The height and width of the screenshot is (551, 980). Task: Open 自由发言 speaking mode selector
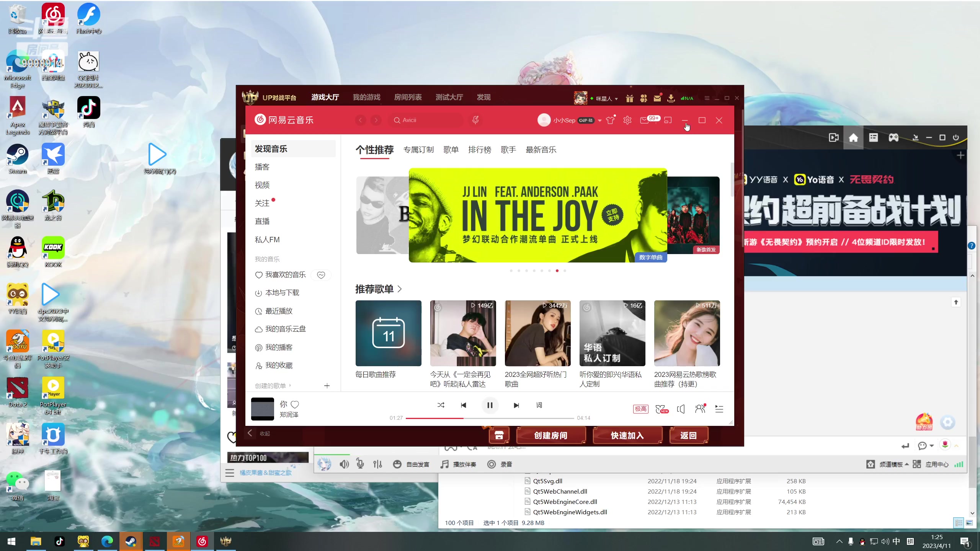click(411, 464)
